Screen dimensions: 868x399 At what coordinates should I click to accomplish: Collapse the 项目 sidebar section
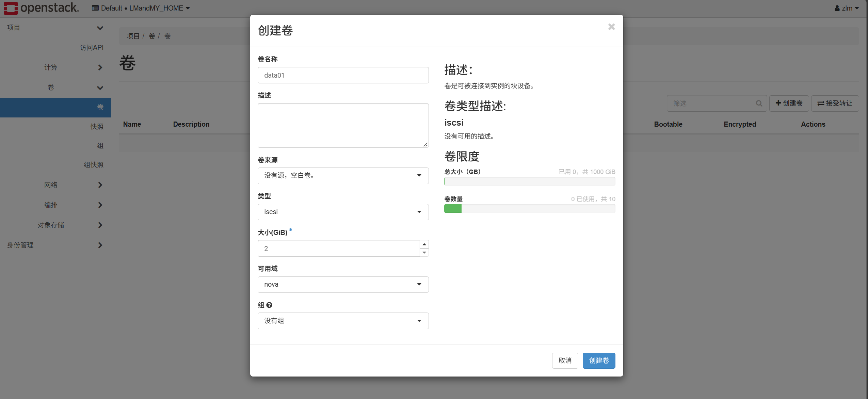click(55, 28)
